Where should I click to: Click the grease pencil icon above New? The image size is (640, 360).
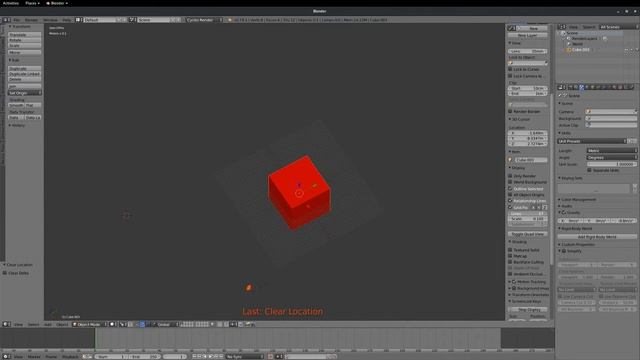[512, 28]
